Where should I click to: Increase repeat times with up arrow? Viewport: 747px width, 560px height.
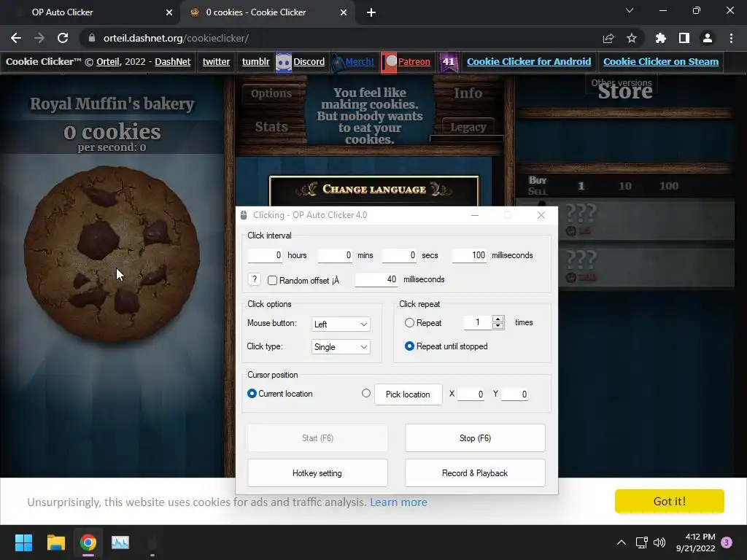pos(498,319)
